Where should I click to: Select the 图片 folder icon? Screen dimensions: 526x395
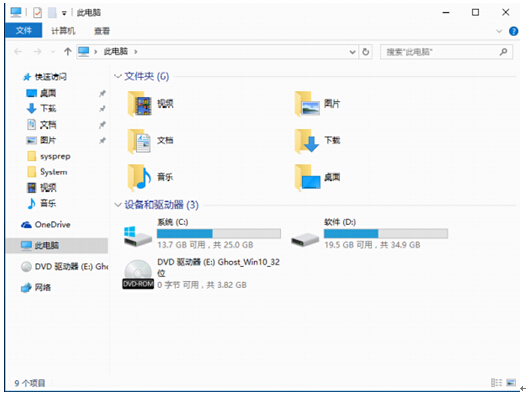307,104
